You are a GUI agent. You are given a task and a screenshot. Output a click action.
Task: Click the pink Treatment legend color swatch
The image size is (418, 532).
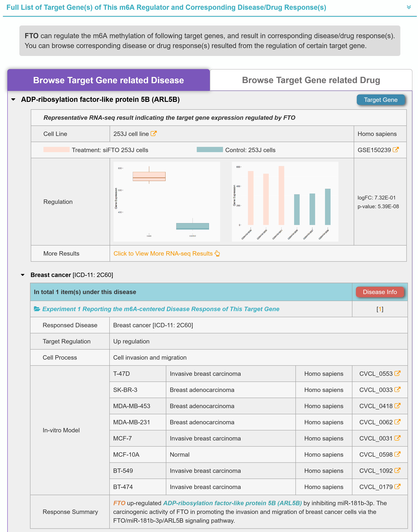[56, 150]
